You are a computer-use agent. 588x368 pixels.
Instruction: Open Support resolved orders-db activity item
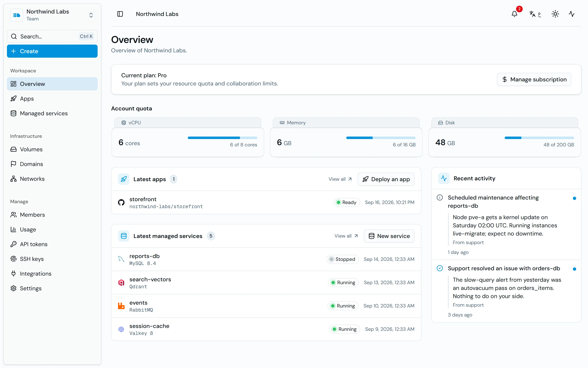506,291
